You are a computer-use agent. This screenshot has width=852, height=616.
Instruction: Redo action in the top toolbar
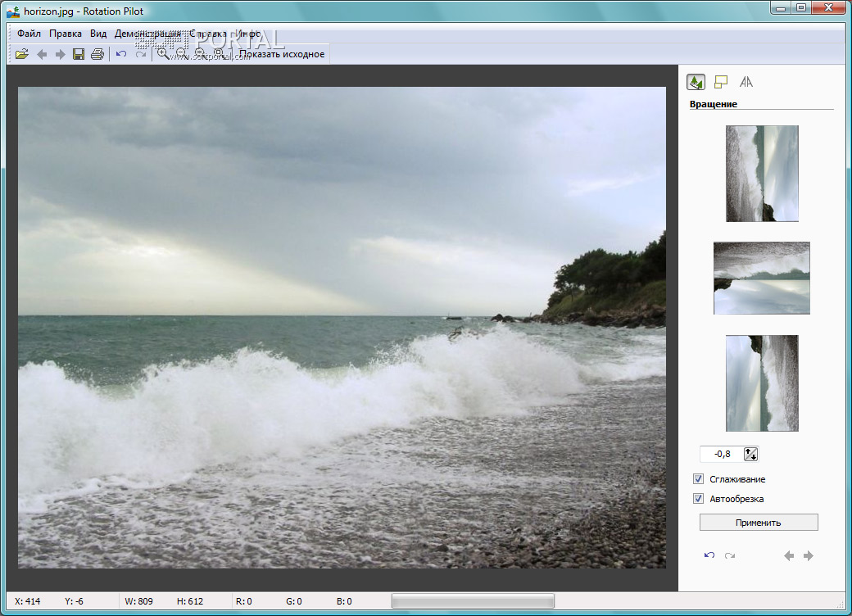[x=141, y=54]
